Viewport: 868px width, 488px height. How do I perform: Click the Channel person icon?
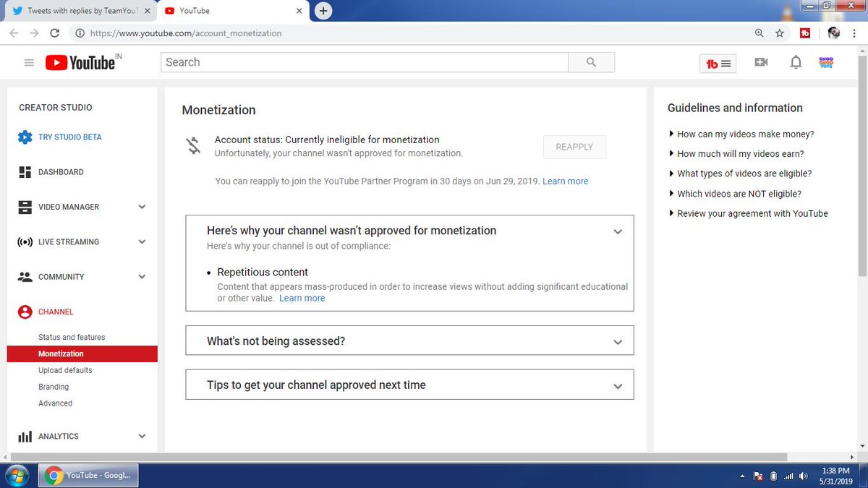point(25,312)
